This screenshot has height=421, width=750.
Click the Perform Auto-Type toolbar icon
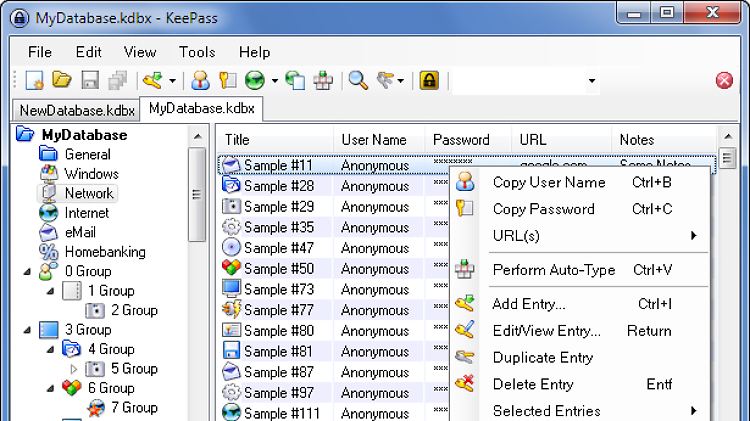[x=323, y=80]
